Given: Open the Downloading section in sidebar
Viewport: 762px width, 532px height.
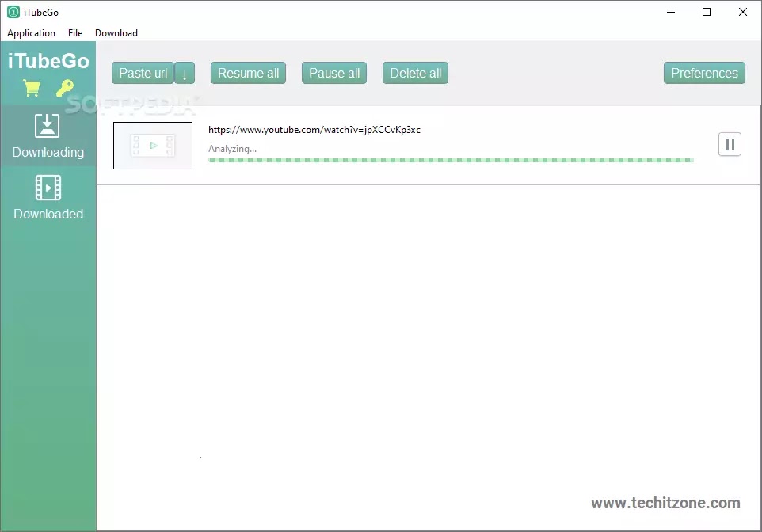Looking at the screenshot, I should point(48,135).
